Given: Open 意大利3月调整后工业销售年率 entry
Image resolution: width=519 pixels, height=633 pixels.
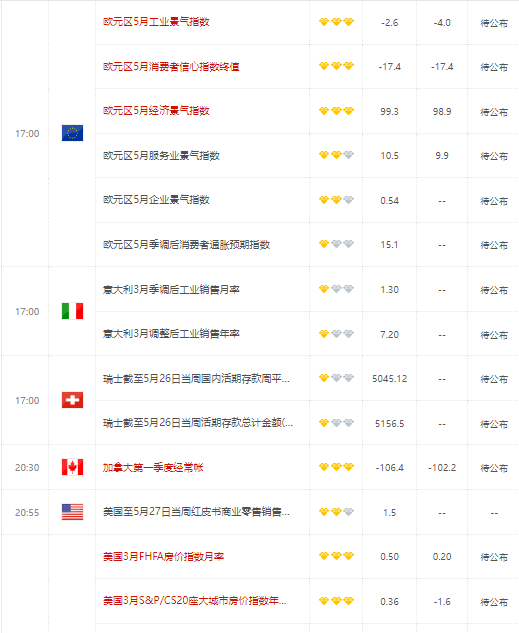Looking at the screenshot, I should pyautogui.click(x=171, y=334).
